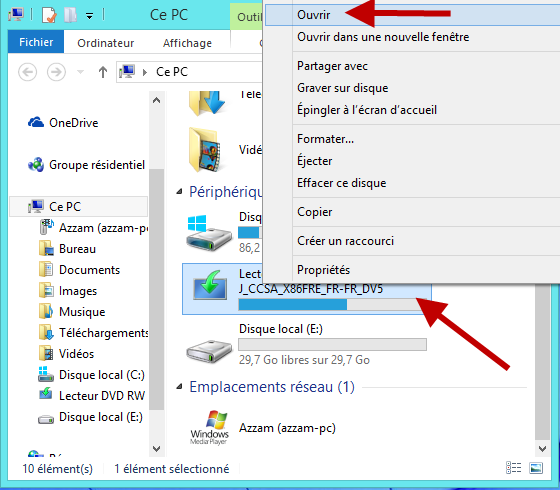This screenshot has height=490, width=560.
Task: Click the Téléchargements folder icon in content area
Action: [x=207, y=103]
